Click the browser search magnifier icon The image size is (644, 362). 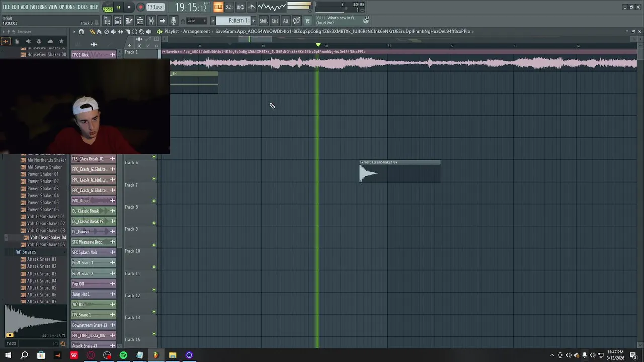point(63,344)
